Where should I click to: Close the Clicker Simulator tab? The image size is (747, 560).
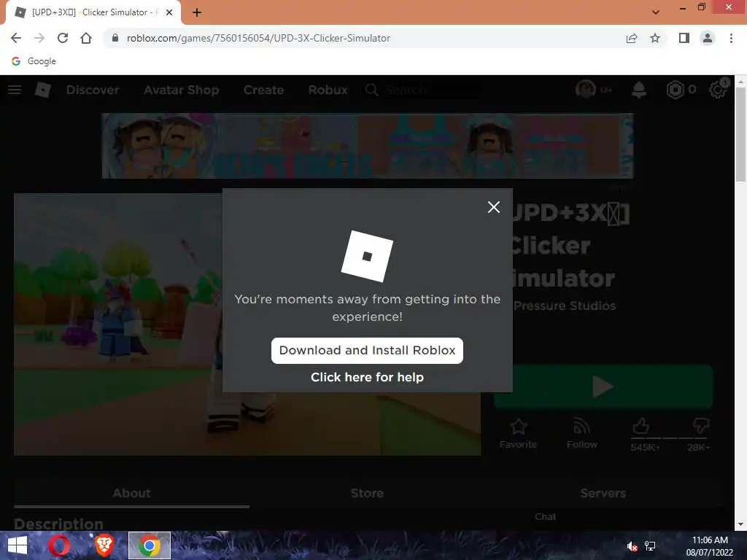[x=169, y=12]
